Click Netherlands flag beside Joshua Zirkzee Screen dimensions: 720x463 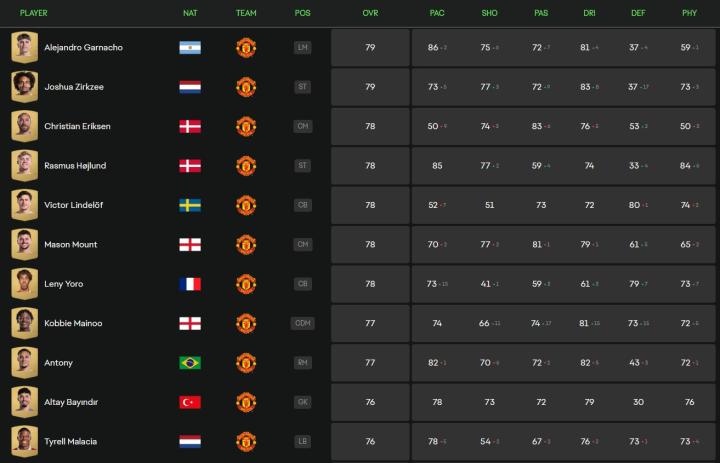pyautogui.click(x=190, y=87)
